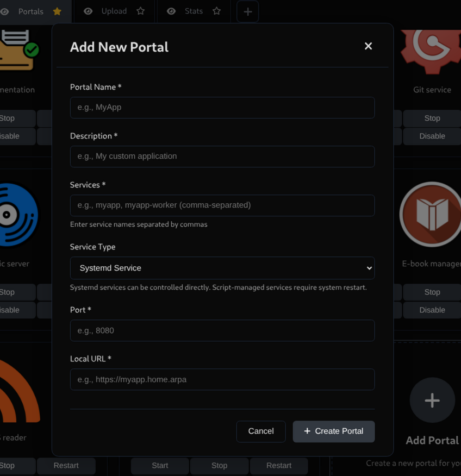Click the Add Portal plus circle icon
Image resolution: width=461 pixels, height=476 pixels.
(432, 400)
